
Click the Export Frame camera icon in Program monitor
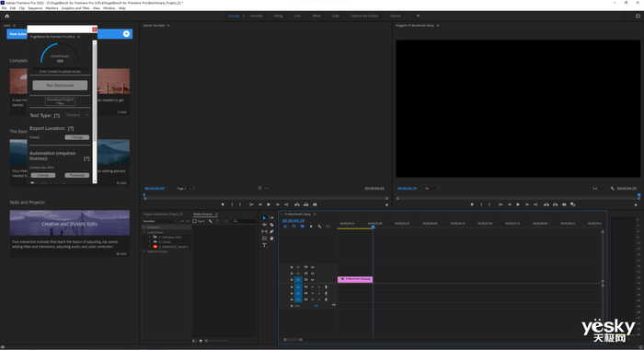(x=564, y=204)
